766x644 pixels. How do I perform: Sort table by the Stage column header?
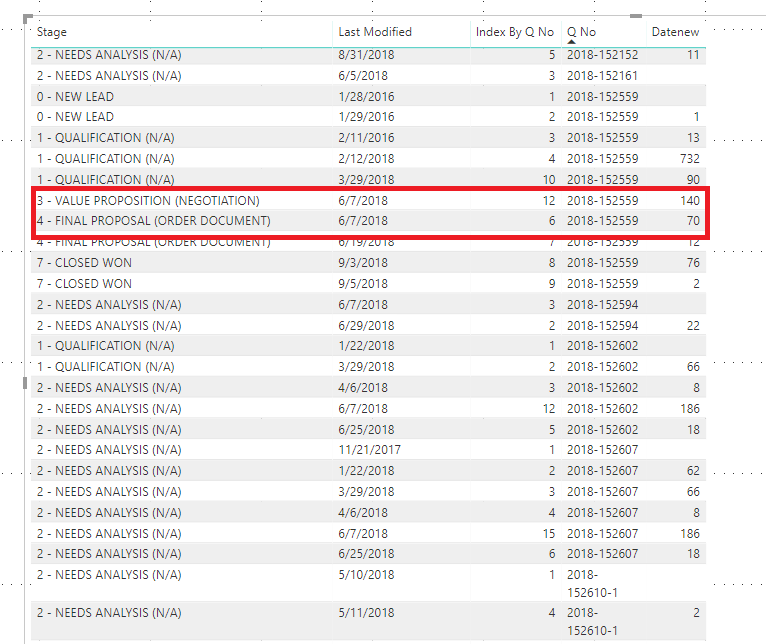pyautogui.click(x=52, y=32)
